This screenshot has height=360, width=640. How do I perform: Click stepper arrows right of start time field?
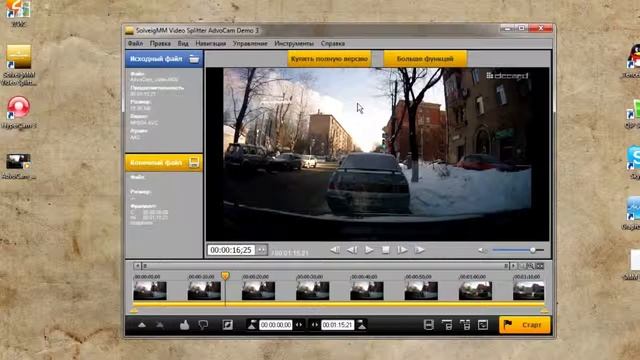point(299,325)
